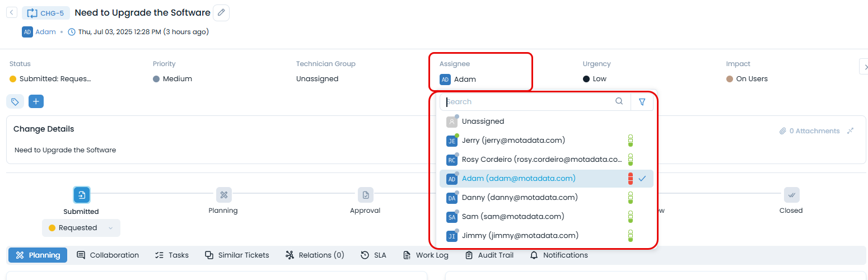Open the Urgency dropdown showing Low
Screen dimensions: 868x280
[595, 79]
